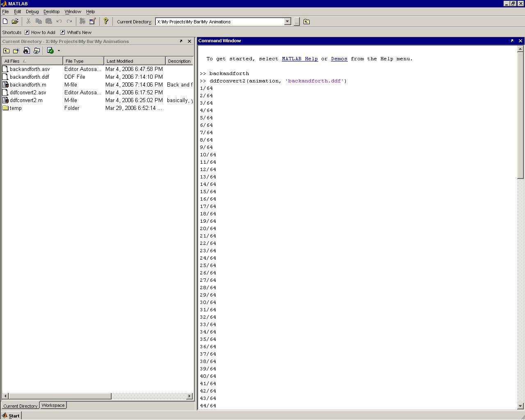The width and height of the screenshot is (525, 420).
Task: Click file list horizontal scrollbar right arrow
Action: 189,396
